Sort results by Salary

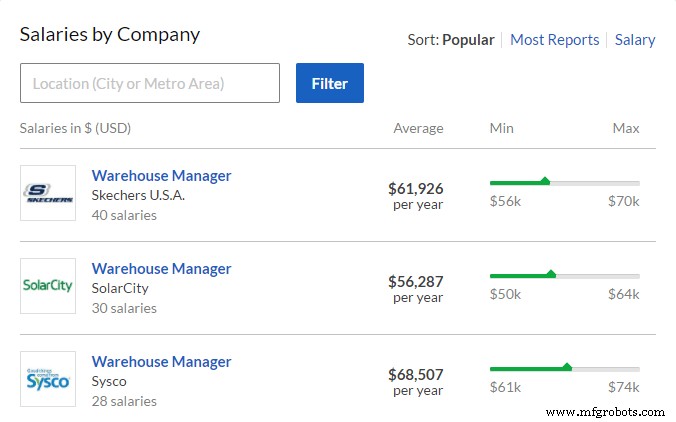tap(635, 40)
